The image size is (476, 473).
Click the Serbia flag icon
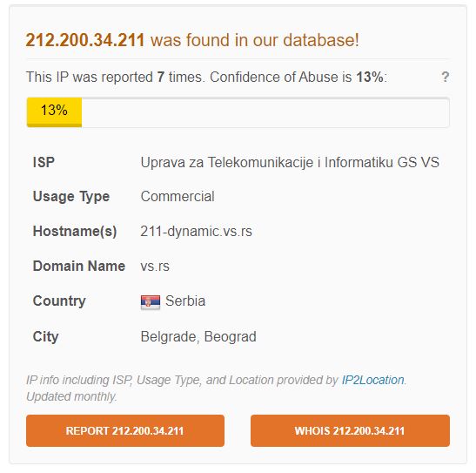point(151,302)
